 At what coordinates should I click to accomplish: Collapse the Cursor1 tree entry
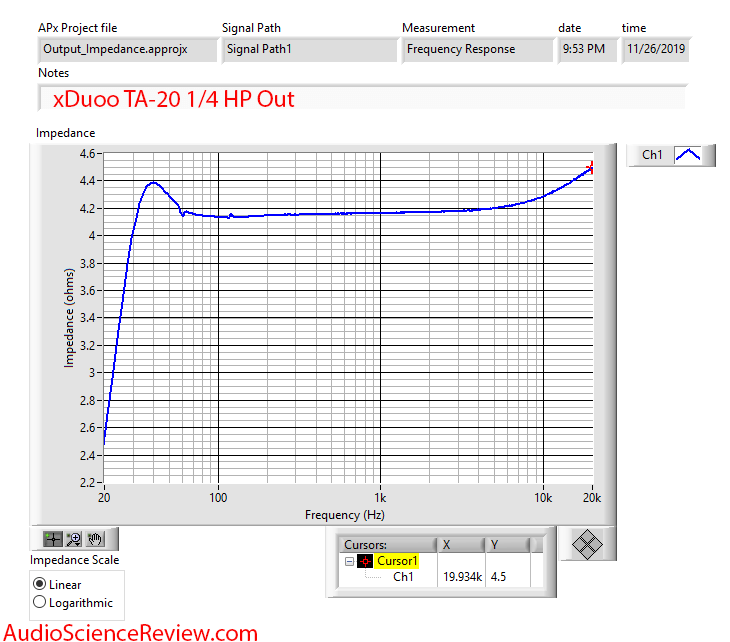(349, 561)
